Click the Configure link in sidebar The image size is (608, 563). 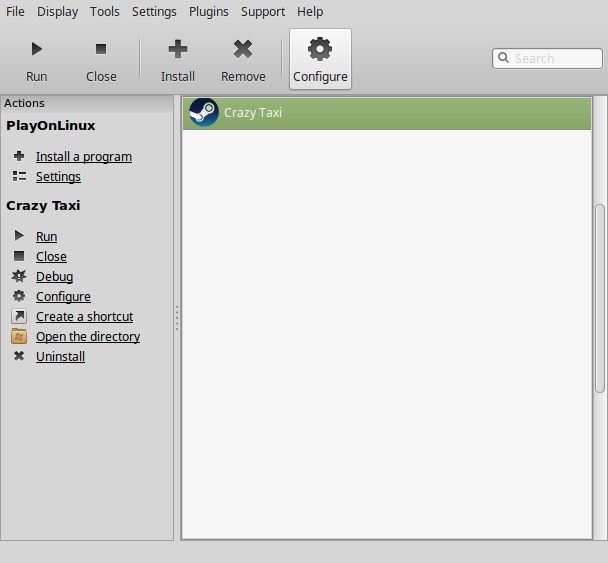coord(63,297)
